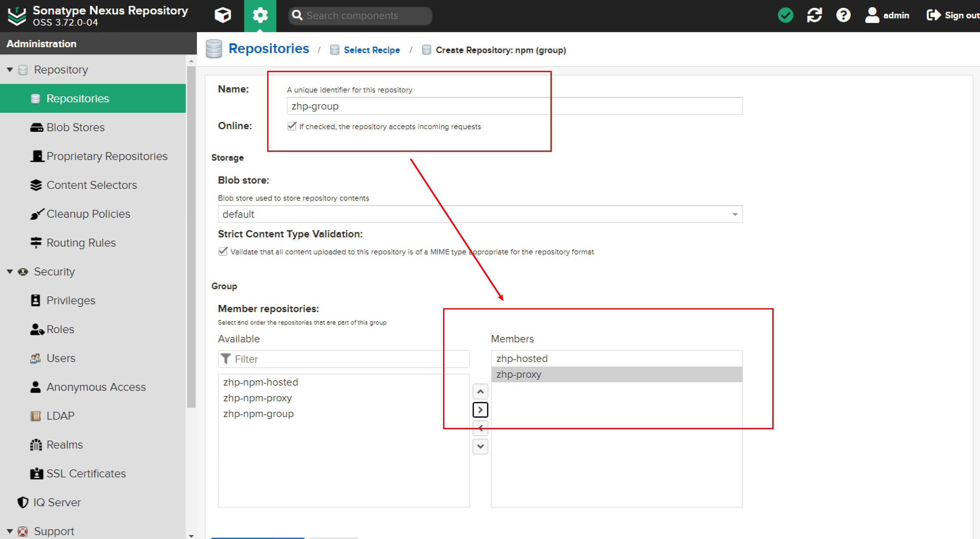Add to Members with the right arrow
Viewport: 980px width, 539px height.
coord(480,410)
